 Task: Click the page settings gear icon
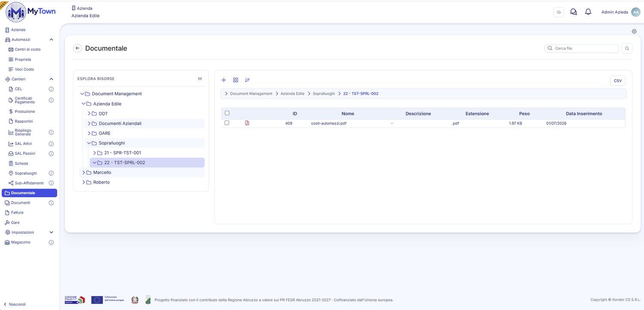(x=634, y=31)
